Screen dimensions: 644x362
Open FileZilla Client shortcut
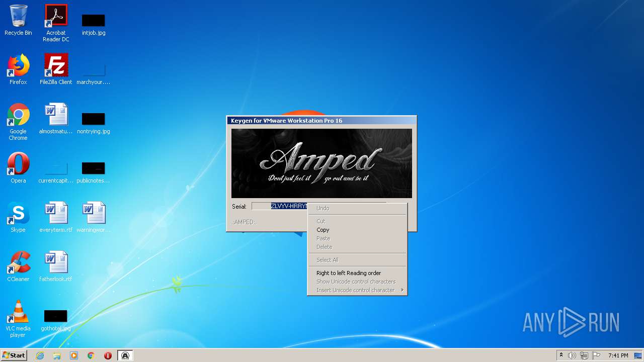pos(56,69)
